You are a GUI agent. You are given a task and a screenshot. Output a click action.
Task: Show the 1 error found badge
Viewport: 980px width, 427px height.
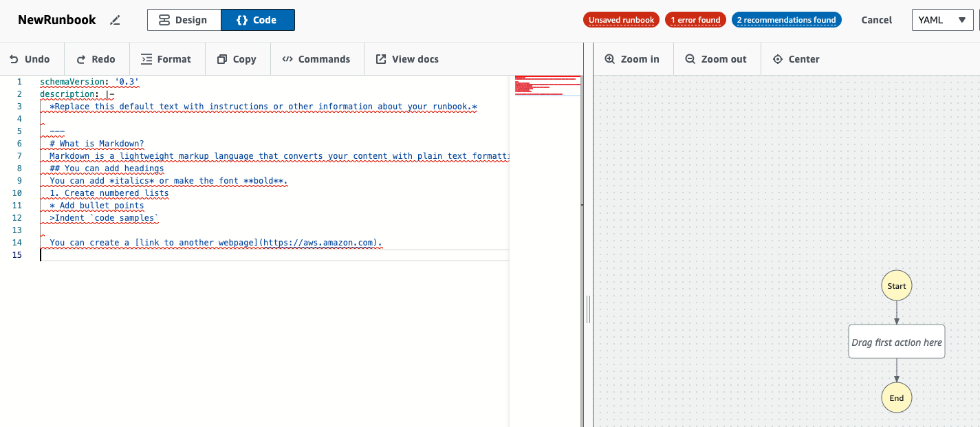(695, 20)
